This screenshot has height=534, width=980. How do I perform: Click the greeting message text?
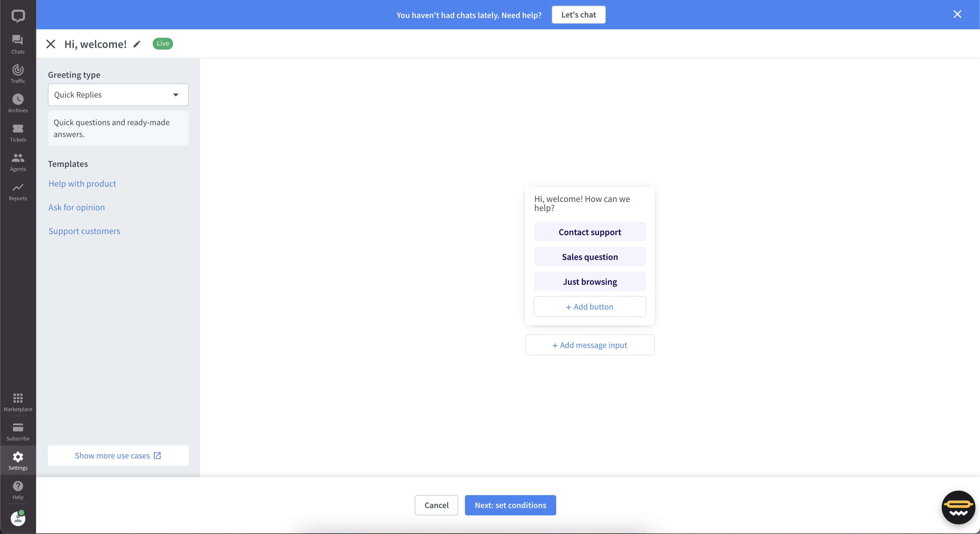coord(582,203)
